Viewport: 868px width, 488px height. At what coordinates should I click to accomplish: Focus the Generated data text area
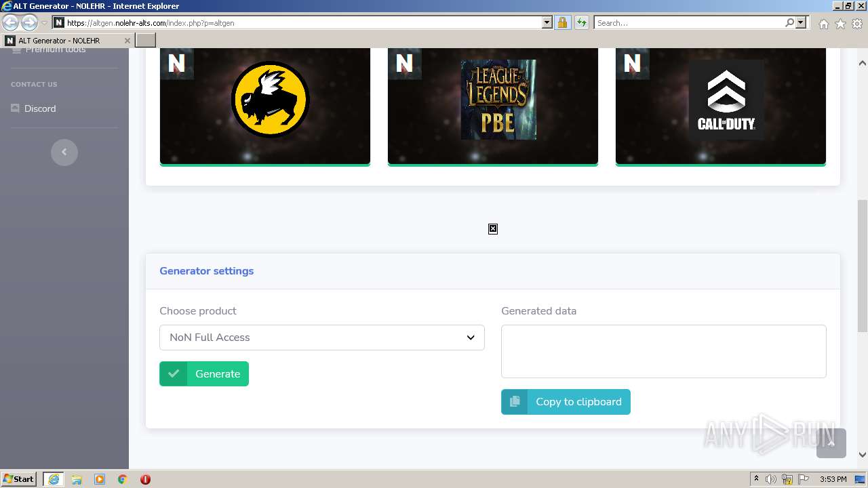664,351
